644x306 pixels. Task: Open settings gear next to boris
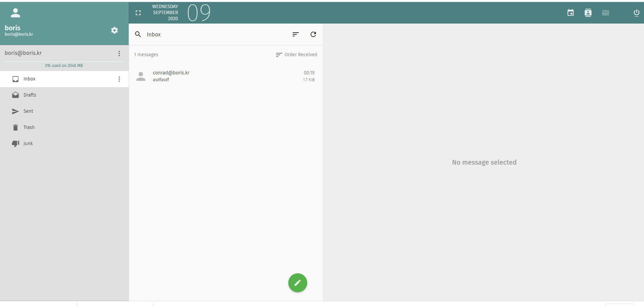[x=115, y=30]
